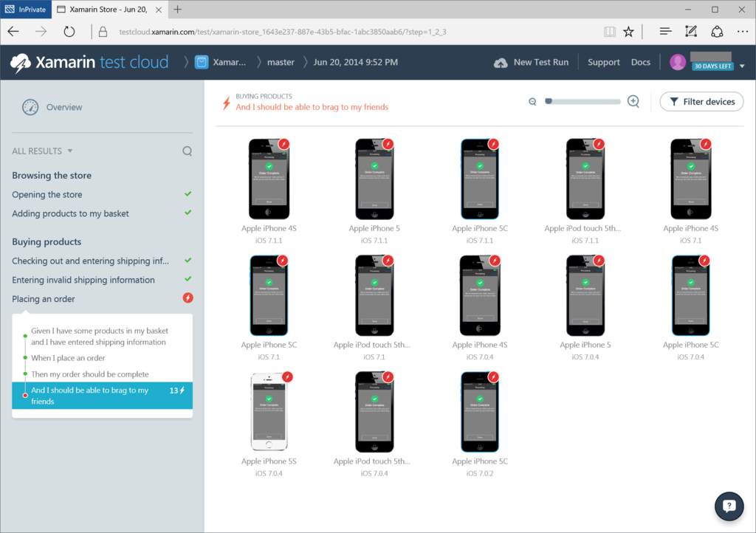Viewport: 756px width, 533px height.
Task: Click the Buying products heading
Action: point(47,242)
